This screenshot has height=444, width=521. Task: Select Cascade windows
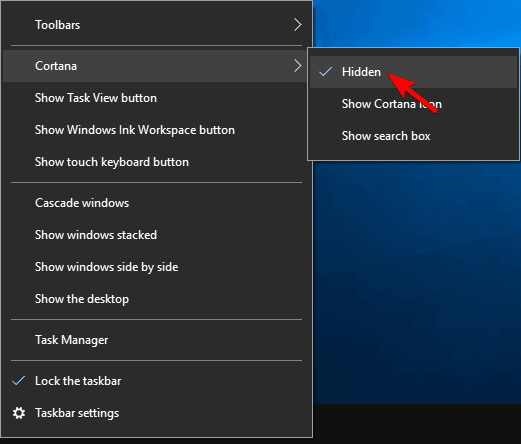(157, 203)
